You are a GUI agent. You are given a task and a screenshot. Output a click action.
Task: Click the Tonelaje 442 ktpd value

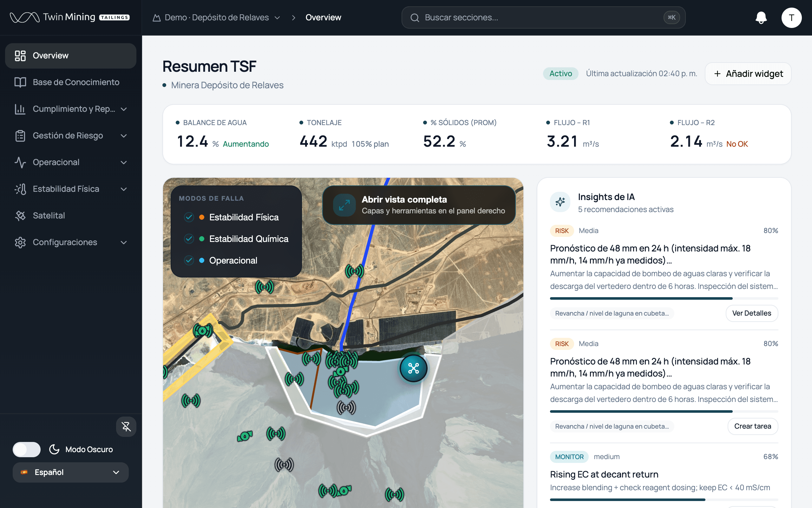[313, 142]
